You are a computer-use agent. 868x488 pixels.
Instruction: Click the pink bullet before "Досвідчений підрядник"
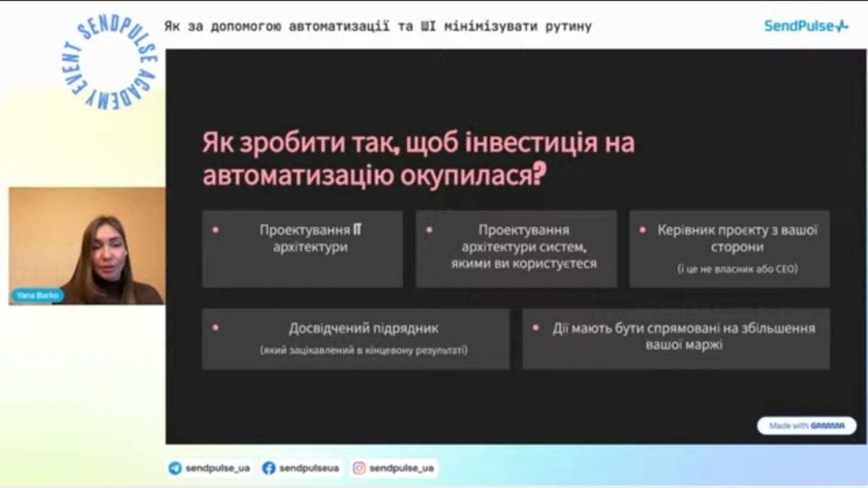pos(215,328)
